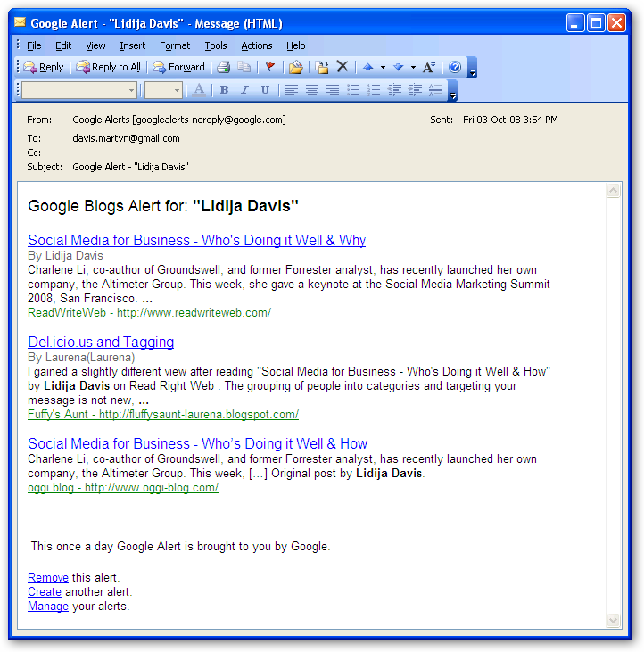Click the Decrease Indent icon
644x652 pixels.
(394, 90)
